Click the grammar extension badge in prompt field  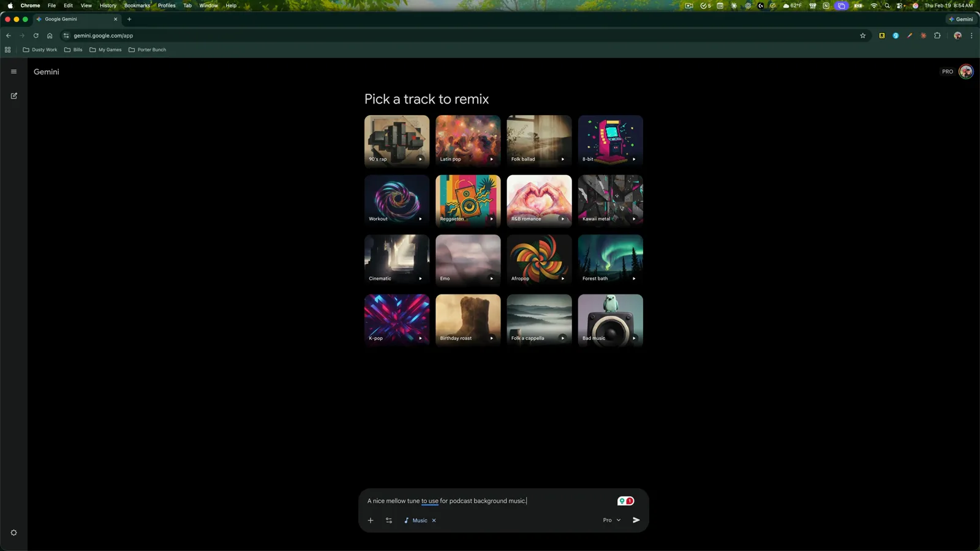tap(625, 501)
